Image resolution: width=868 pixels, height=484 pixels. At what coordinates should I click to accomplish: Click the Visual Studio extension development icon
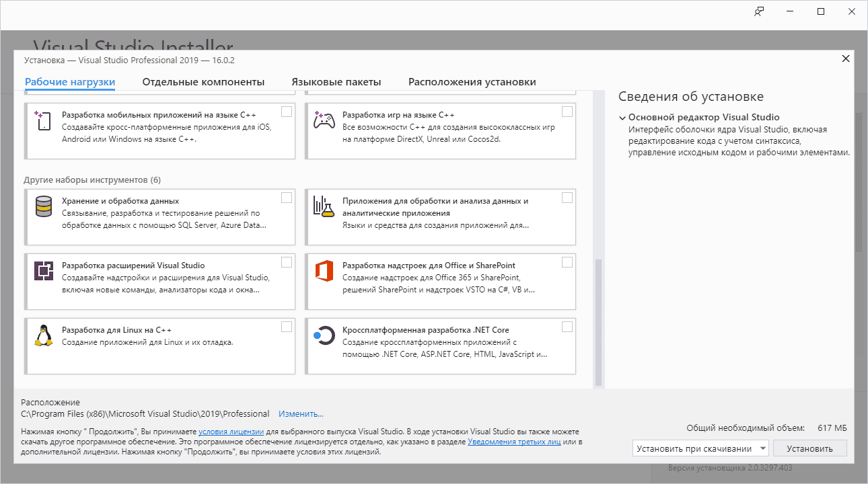click(44, 271)
